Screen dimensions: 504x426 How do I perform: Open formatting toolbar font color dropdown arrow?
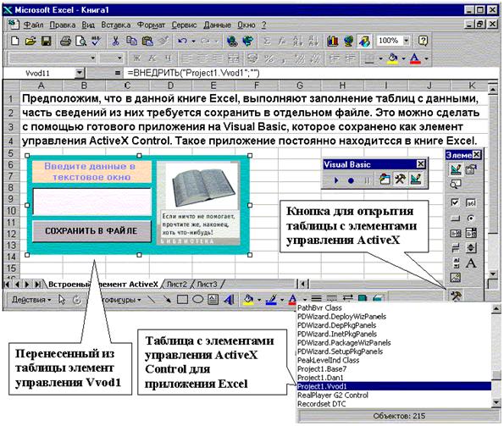coord(426,58)
